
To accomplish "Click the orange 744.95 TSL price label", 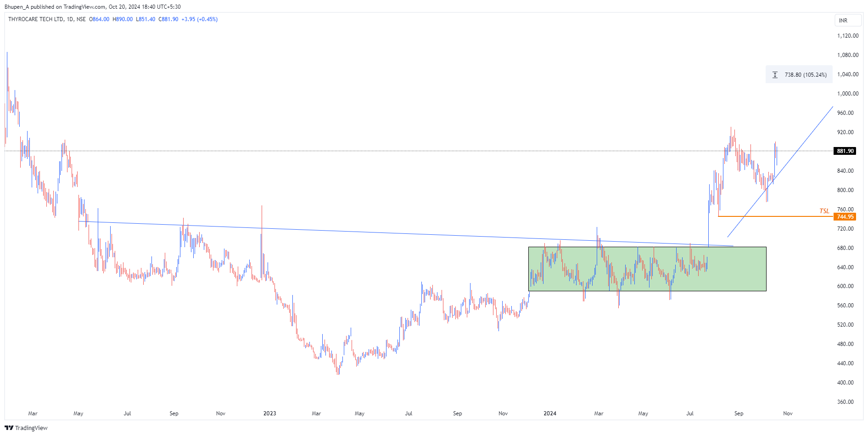I will pos(845,216).
